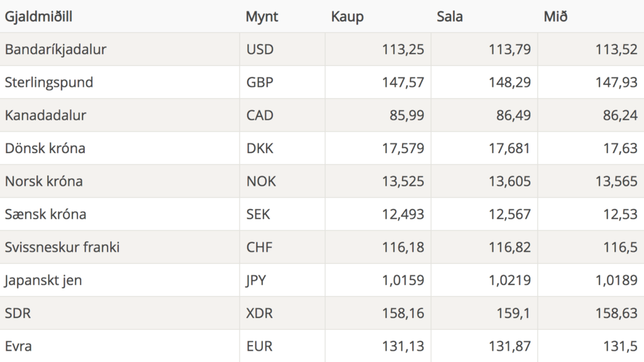This screenshot has width=644, height=362.
Task: Select the Bandaríkjadalur row name
Action: [55, 49]
